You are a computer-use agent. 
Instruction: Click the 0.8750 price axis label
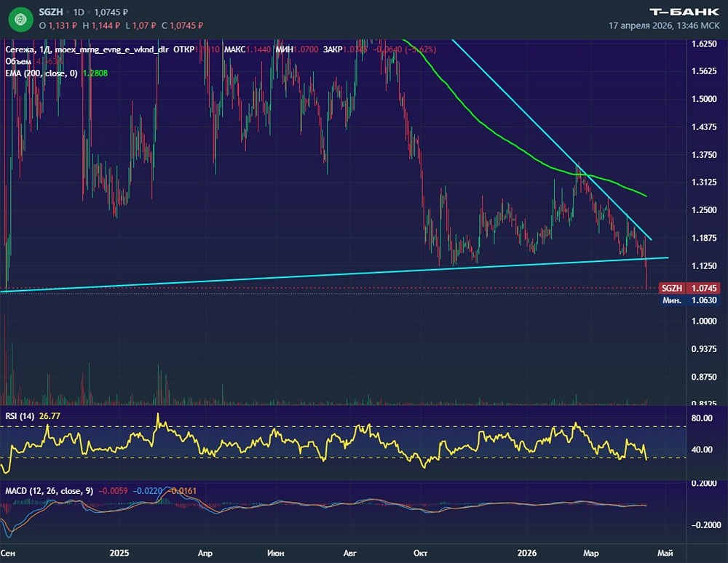coord(704,377)
